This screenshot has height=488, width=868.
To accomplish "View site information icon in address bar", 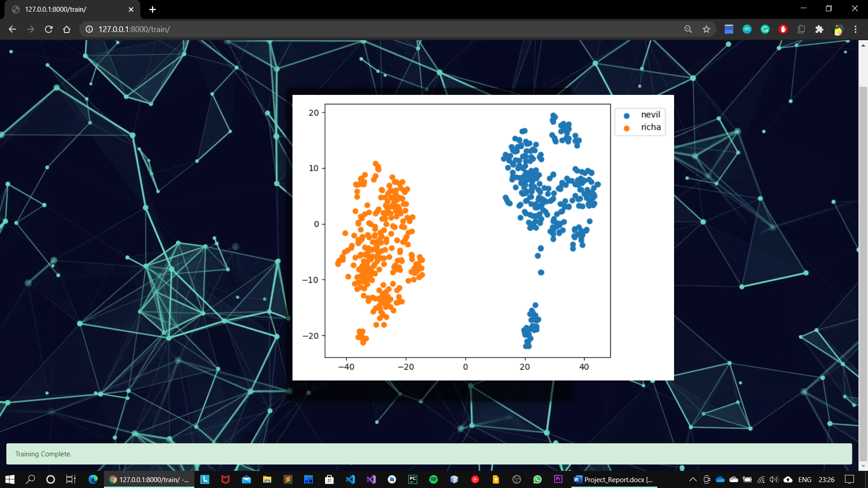I will [x=90, y=29].
